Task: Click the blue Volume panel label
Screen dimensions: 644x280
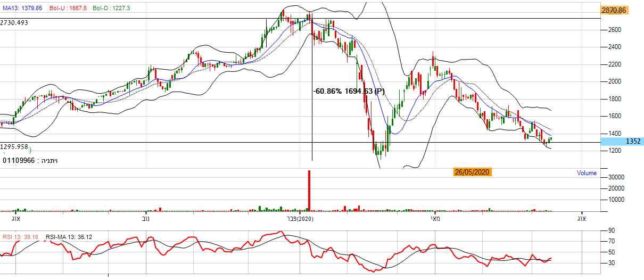Action: tap(587, 173)
